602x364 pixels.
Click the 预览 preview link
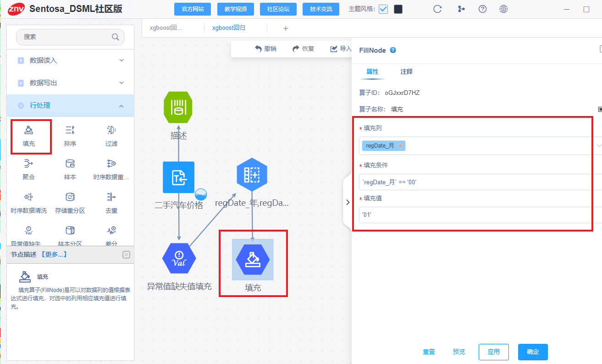pyautogui.click(x=458, y=352)
